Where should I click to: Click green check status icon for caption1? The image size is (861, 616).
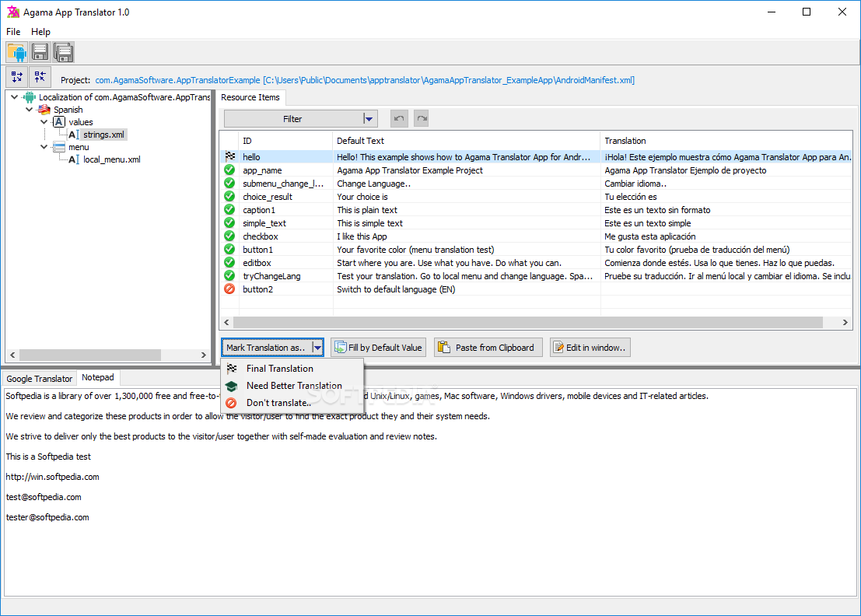click(x=229, y=209)
